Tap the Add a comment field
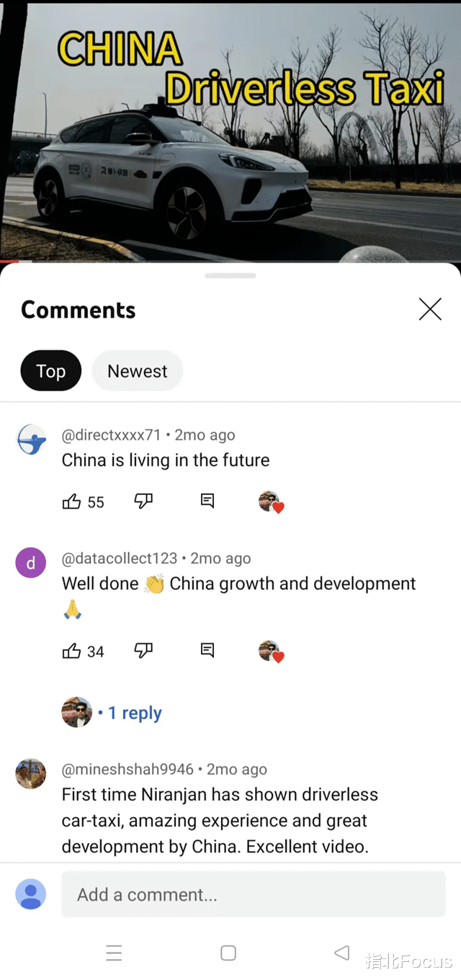 pyautogui.click(x=253, y=894)
